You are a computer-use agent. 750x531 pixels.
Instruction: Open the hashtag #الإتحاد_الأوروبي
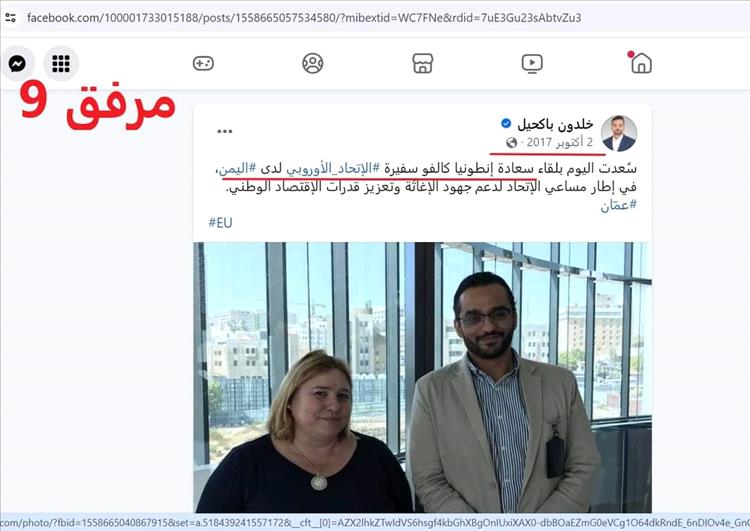coord(333,168)
